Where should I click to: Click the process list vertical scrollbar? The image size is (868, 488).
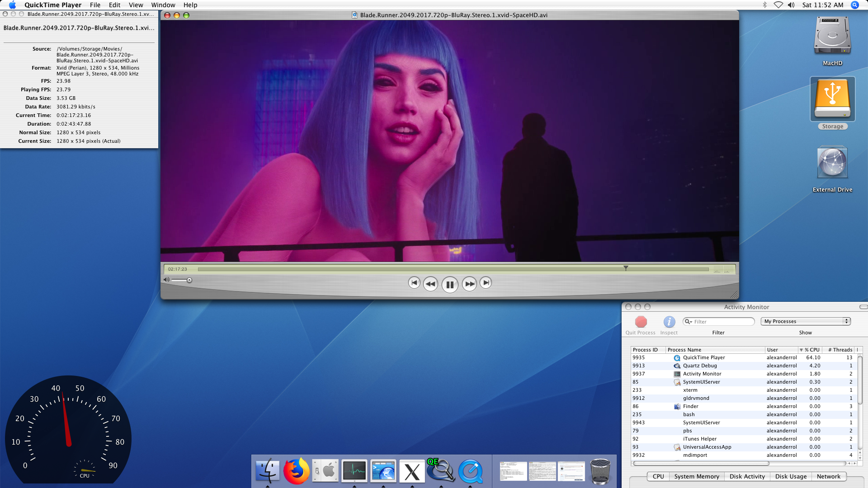tap(860, 380)
